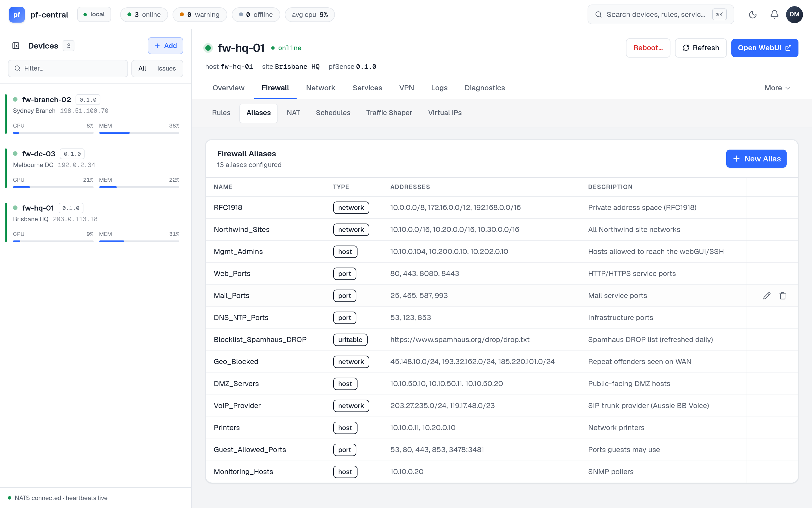Create a New Alias
This screenshot has width=812, height=508.
tap(756, 159)
